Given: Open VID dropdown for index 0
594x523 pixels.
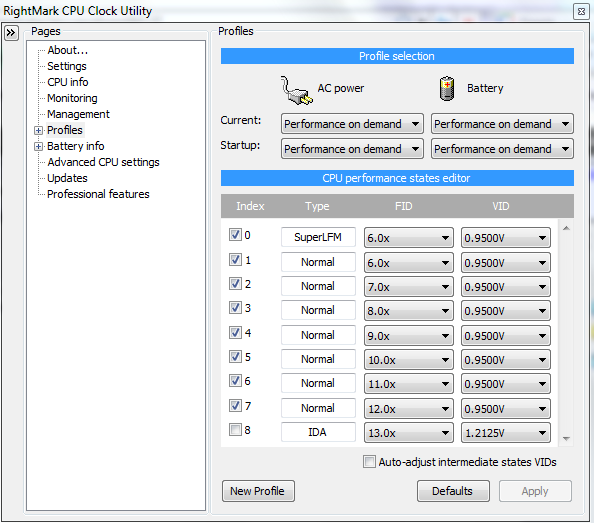Looking at the screenshot, I should coord(506,238).
